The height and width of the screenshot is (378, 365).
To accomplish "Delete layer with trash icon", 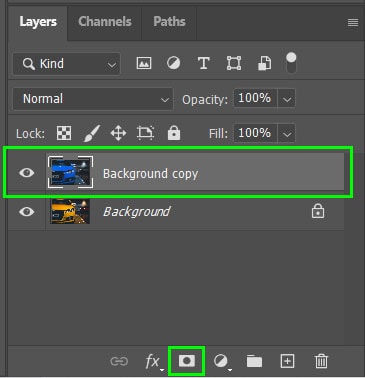I will [x=321, y=361].
